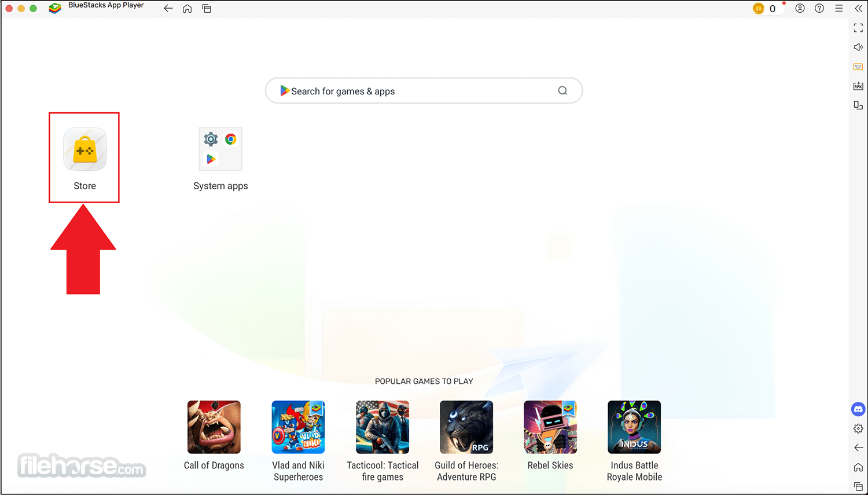Click the BlueStacks App Player title text

pos(106,5)
